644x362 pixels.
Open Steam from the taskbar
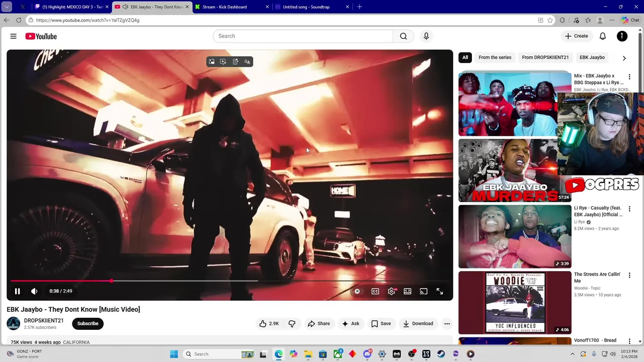click(441, 354)
